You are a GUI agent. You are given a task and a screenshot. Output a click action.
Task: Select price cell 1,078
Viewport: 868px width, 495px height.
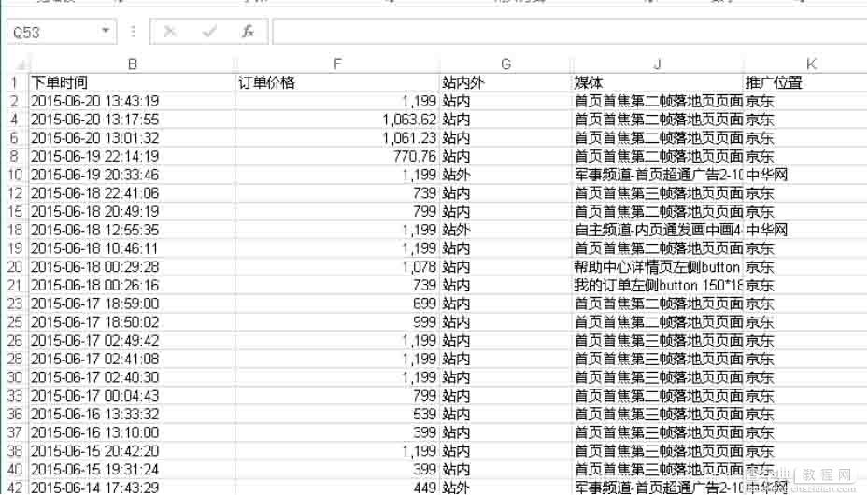337,266
